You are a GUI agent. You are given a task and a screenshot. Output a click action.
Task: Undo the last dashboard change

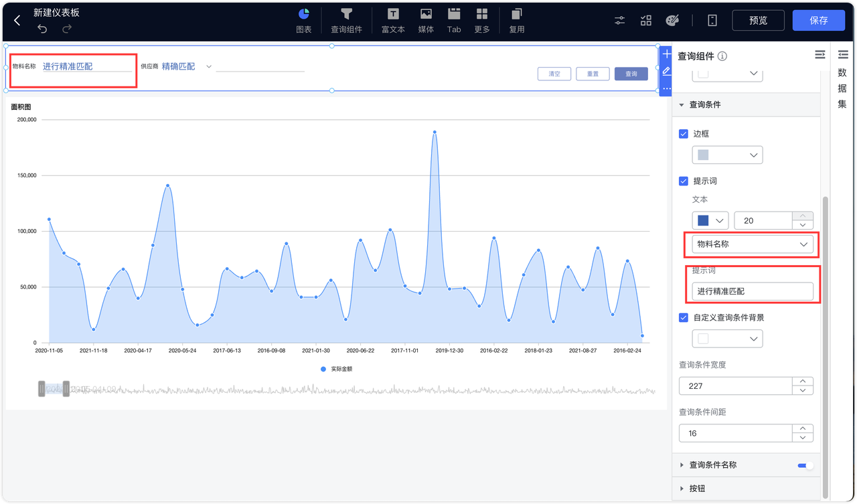(42, 29)
